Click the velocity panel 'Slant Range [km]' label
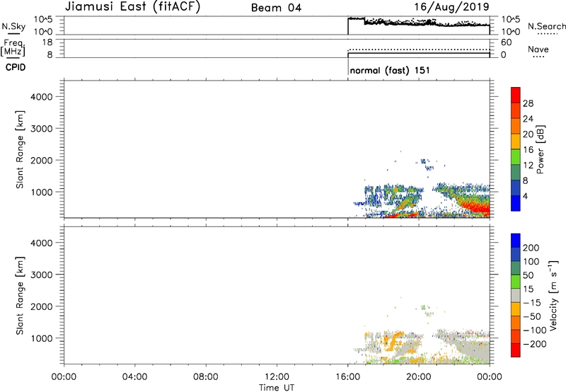 20,296
